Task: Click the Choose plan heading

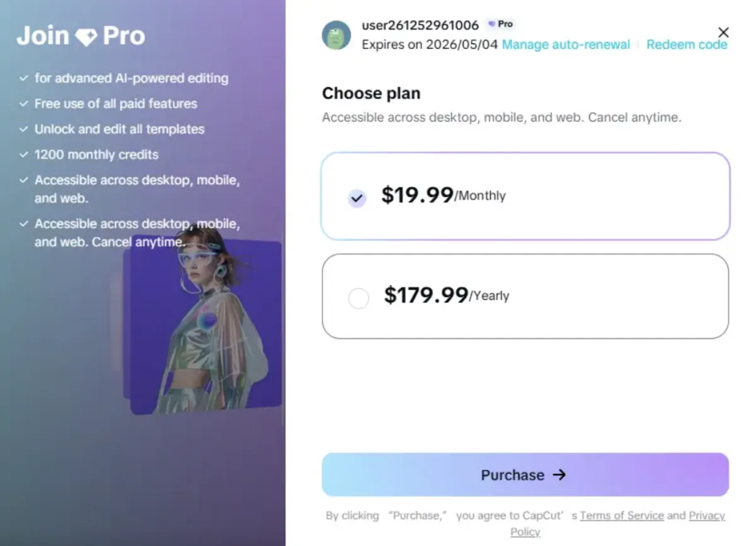Action: tap(370, 93)
